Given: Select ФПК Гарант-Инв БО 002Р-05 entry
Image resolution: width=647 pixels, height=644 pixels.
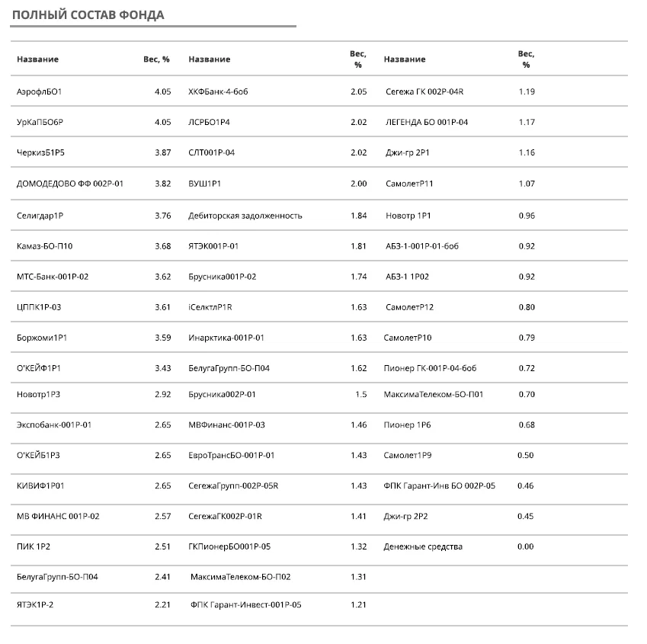Looking at the screenshot, I should click(440, 485).
